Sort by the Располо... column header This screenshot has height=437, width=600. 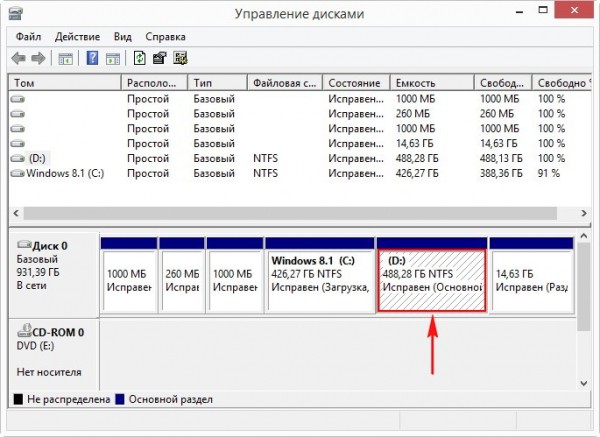[x=154, y=83]
